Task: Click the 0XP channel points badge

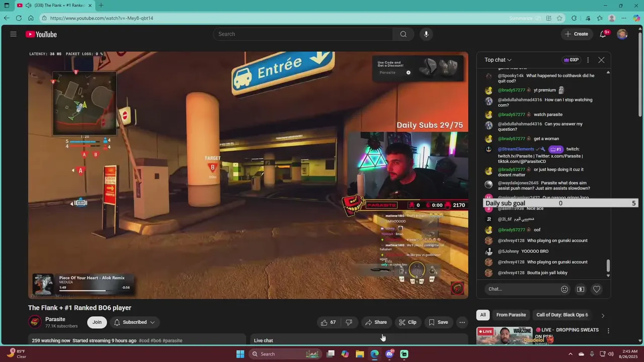Action: click(571, 60)
